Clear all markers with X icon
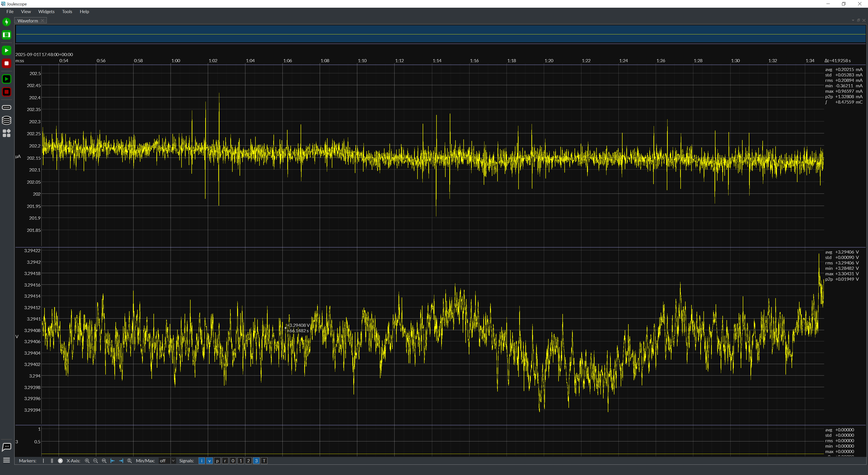This screenshot has width=868, height=475. [x=60, y=461]
